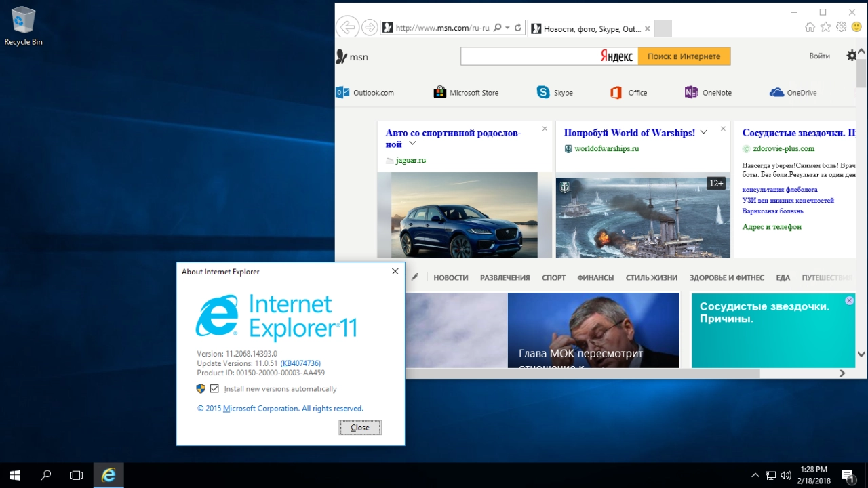
Task: Click the search magnifier in address bar
Action: (x=498, y=28)
